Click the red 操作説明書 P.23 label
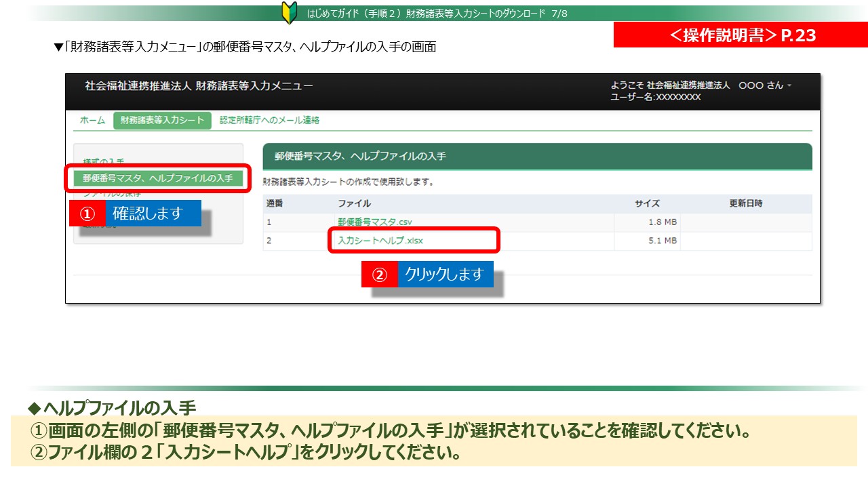The image size is (868, 488). (741, 35)
